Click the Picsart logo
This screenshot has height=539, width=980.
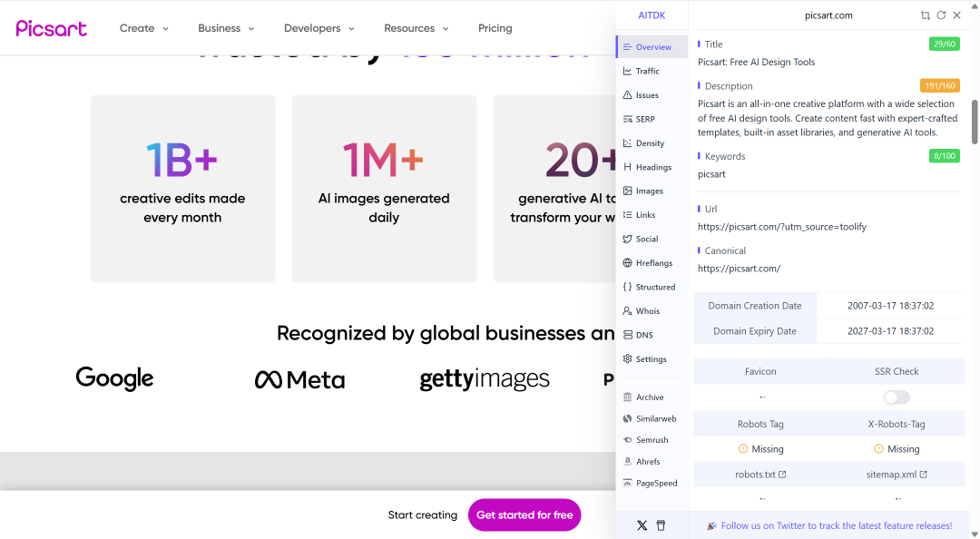point(51,28)
